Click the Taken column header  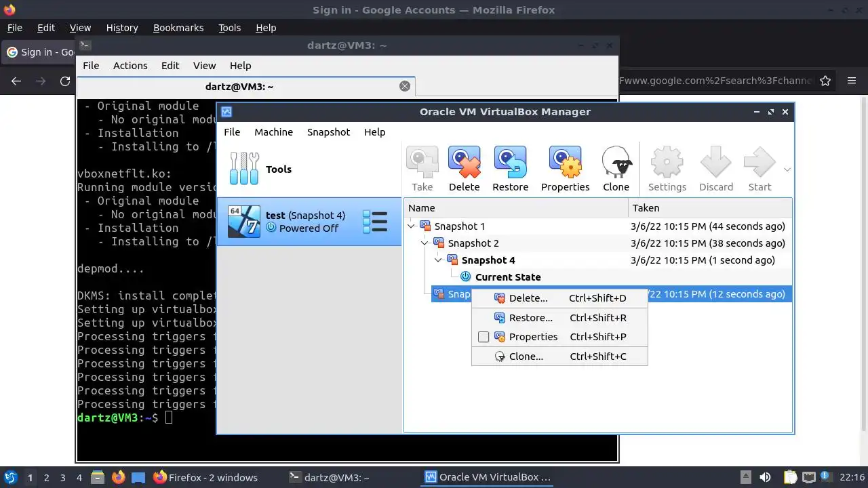pyautogui.click(x=710, y=208)
